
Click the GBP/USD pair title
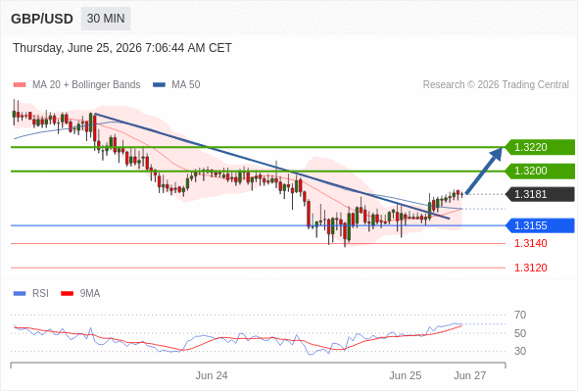click(x=42, y=19)
